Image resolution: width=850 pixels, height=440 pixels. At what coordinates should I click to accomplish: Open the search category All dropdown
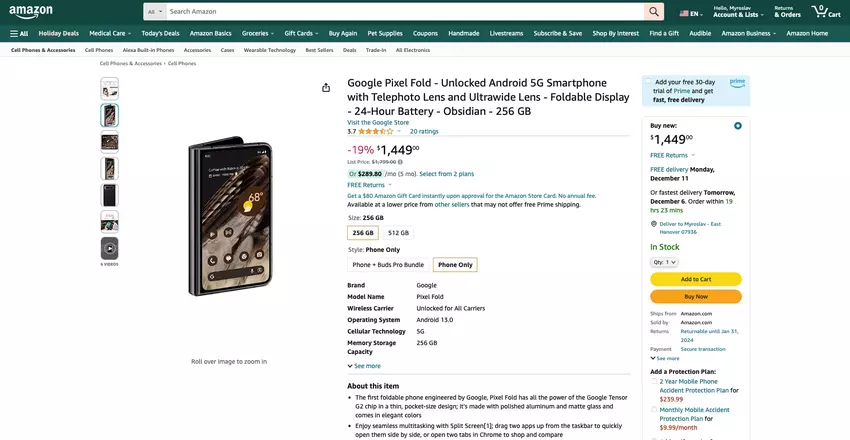[x=154, y=12]
